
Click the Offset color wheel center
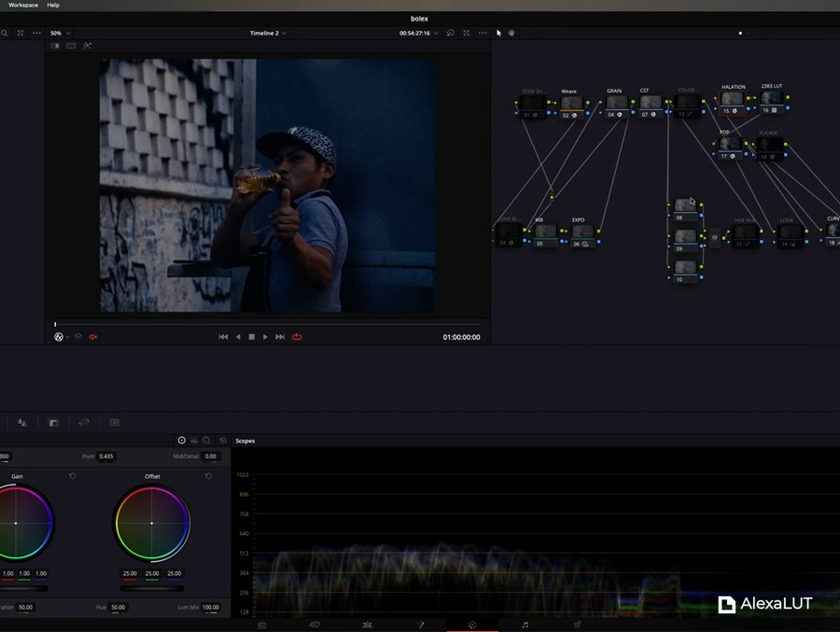click(152, 523)
